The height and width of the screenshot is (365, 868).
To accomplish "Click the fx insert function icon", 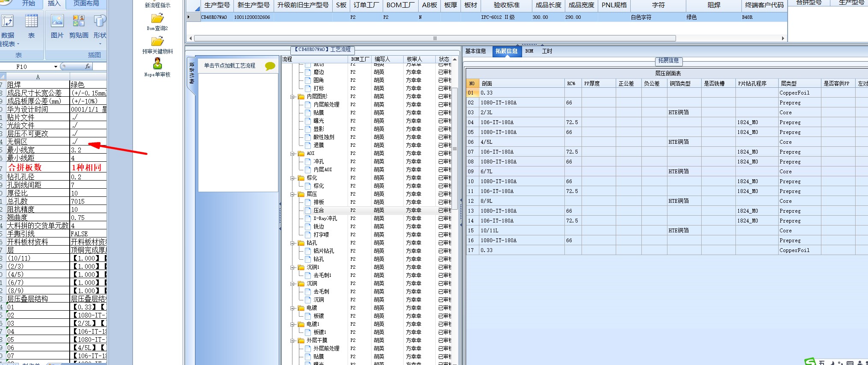I will 87,66.
